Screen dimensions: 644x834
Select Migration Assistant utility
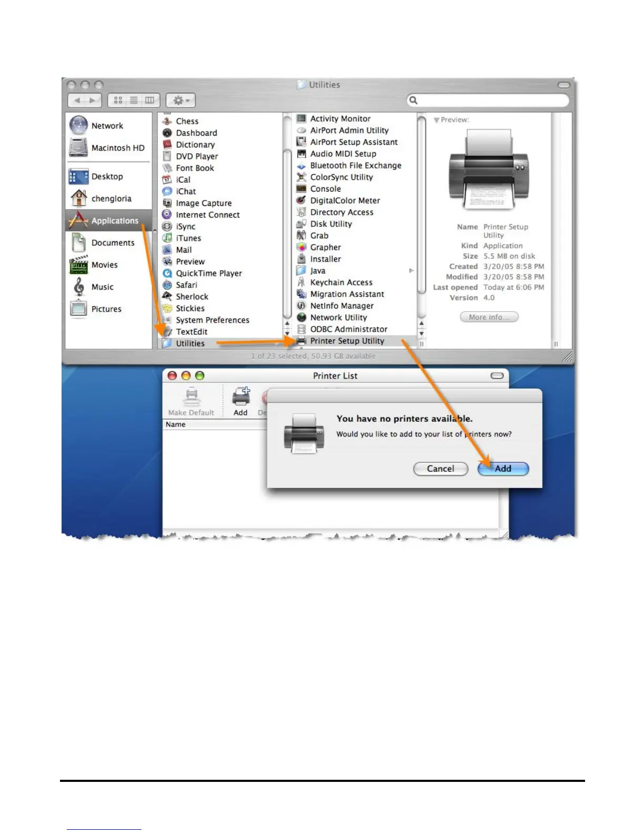[340, 294]
